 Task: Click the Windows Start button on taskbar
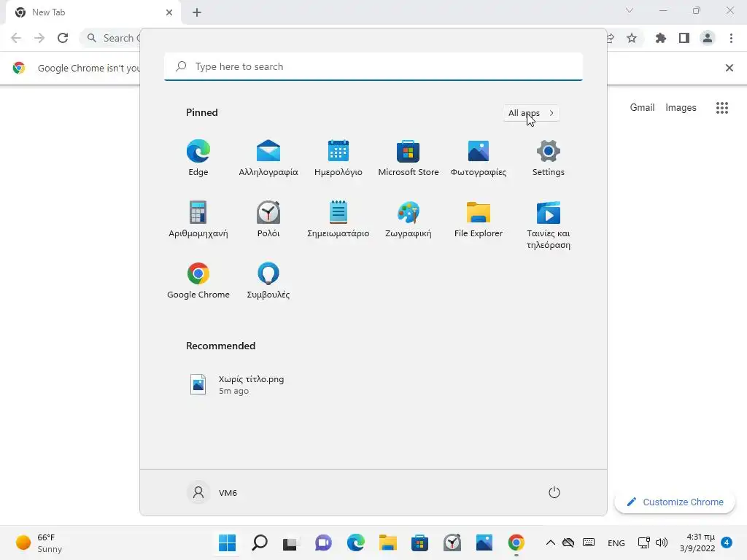pyautogui.click(x=228, y=542)
